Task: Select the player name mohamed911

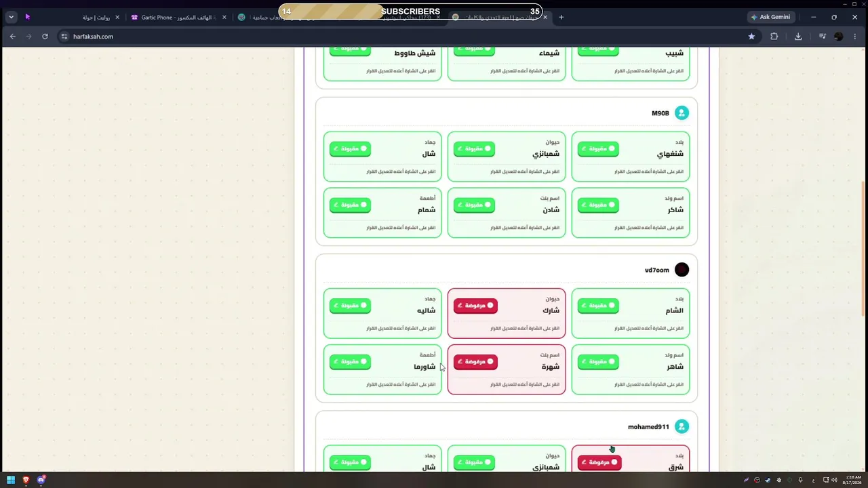Action: 648,426
